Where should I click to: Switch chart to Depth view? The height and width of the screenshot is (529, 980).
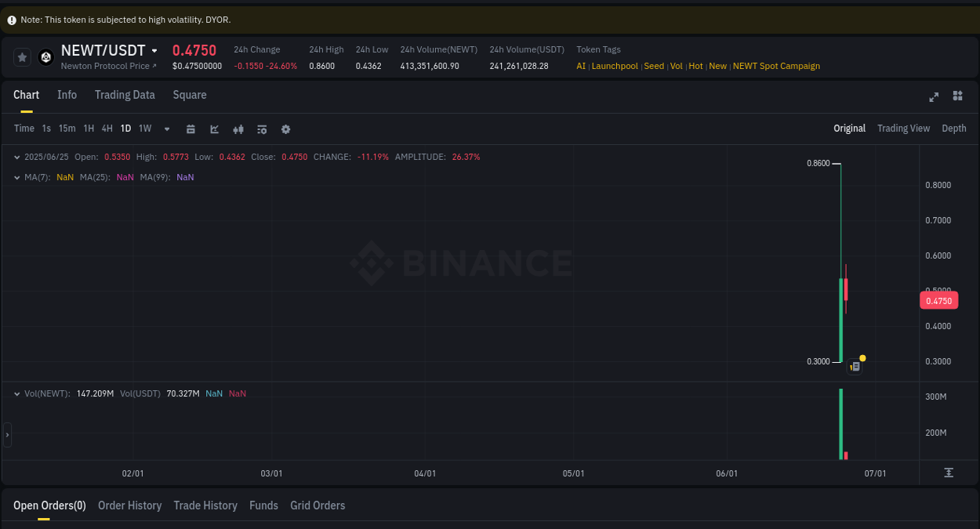(954, 128)
